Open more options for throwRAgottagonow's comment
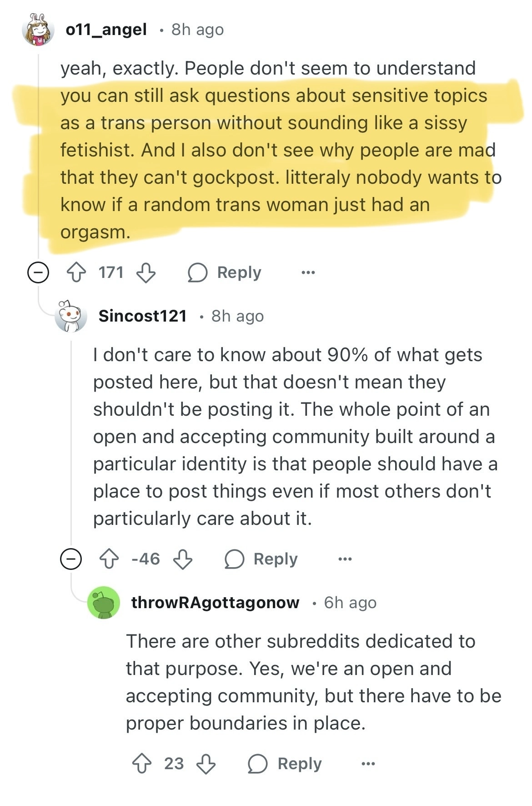This screenshot has width=532, height=806. pyautogui.click(x=368, y=764)
